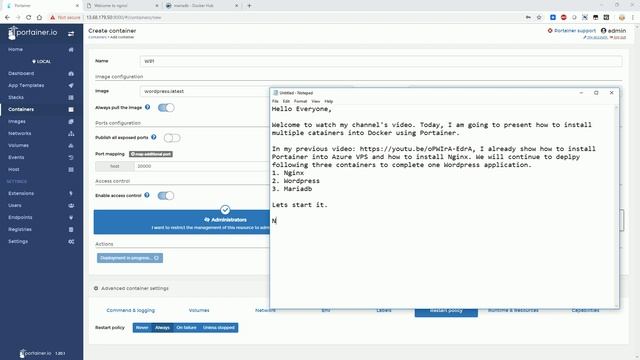Image resolution: width=640 pixels, height=360 pixels.
Task: Click the Registries database icon
Action: [71, 229]
